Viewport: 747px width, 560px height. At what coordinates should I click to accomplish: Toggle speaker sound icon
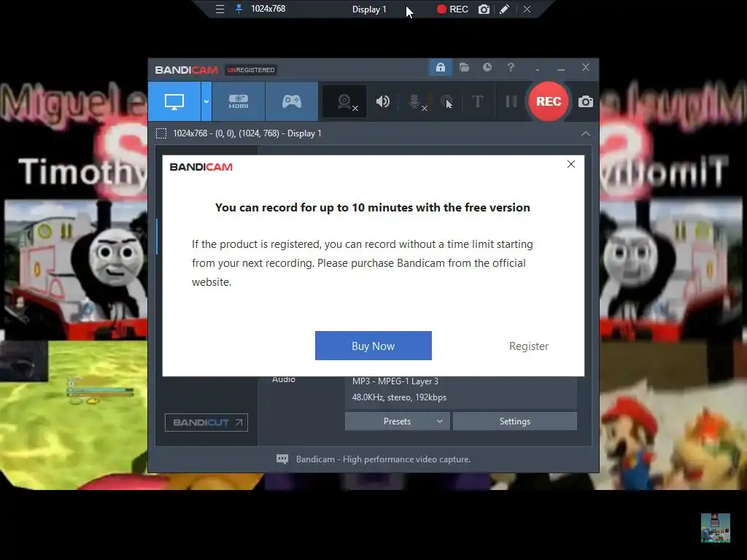click(x=382, y=101)
